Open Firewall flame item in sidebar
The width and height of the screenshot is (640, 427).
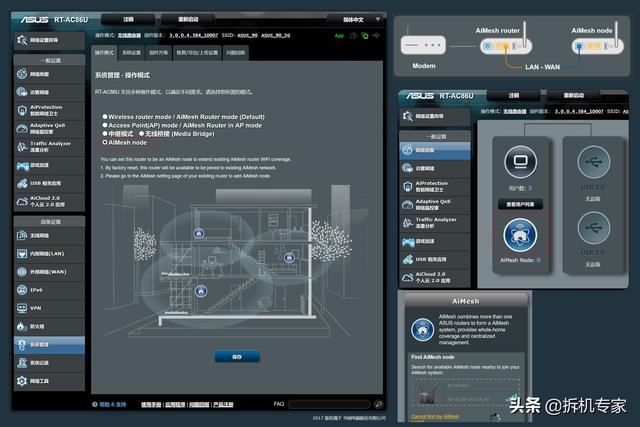click(x=49, y=326)
